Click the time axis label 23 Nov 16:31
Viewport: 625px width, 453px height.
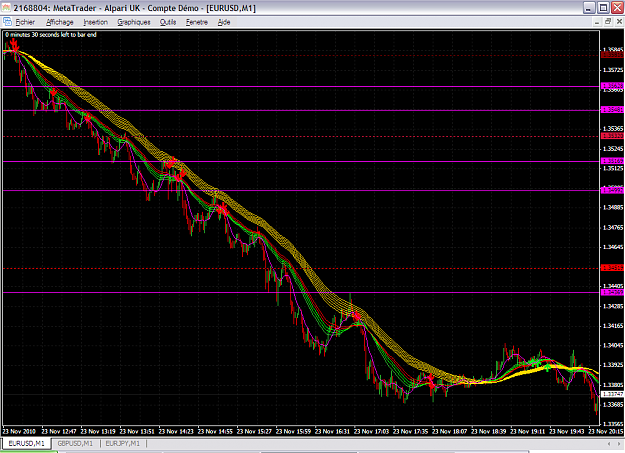coord(332,431)
